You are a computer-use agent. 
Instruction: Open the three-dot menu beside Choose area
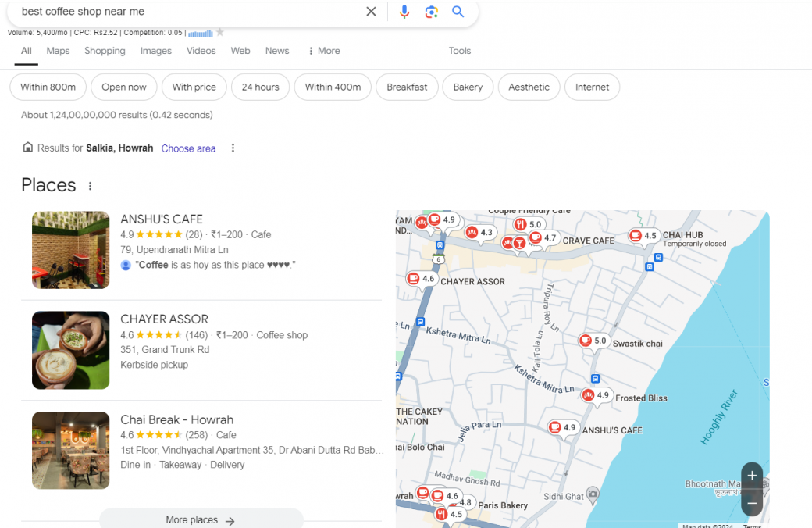point(233,148)
